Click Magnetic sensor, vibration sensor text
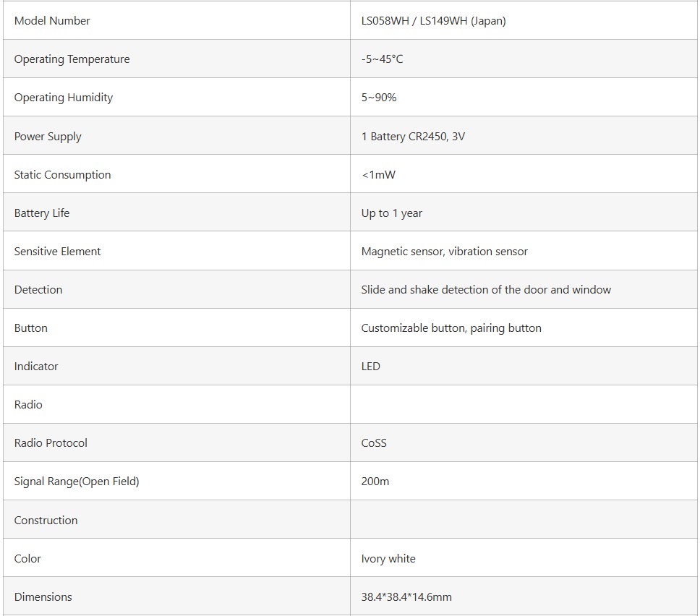The width and height of the screenshot is (700, 616). pyautogui.click(x=444, y=252)
